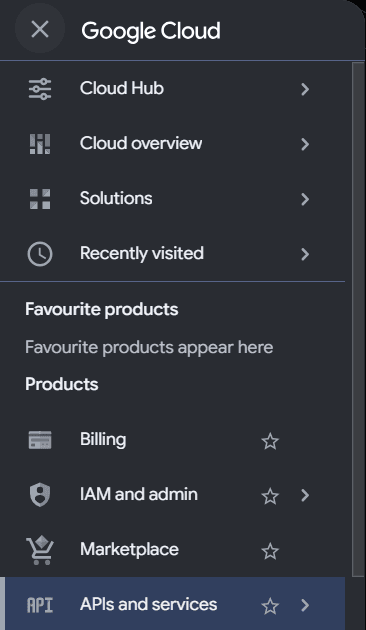Expand the IAM and admin chevron
The image size is (366, 630).
coord(305,496)
